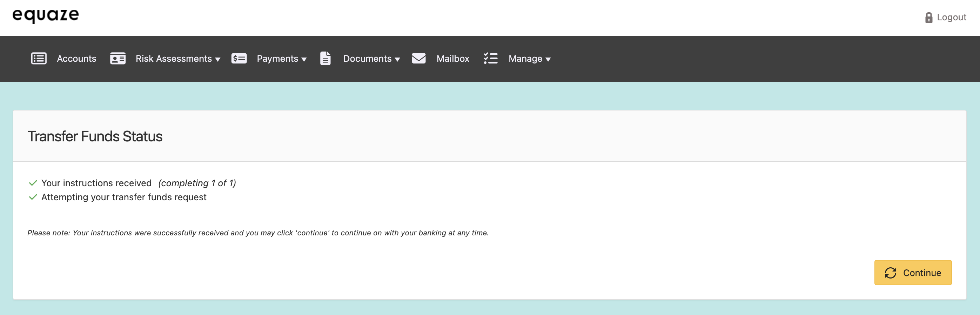Expand the Payments dropdown arrow
The height and width of the screenshot is (315, 980).
pyautogui.click(x=304, y=59)
